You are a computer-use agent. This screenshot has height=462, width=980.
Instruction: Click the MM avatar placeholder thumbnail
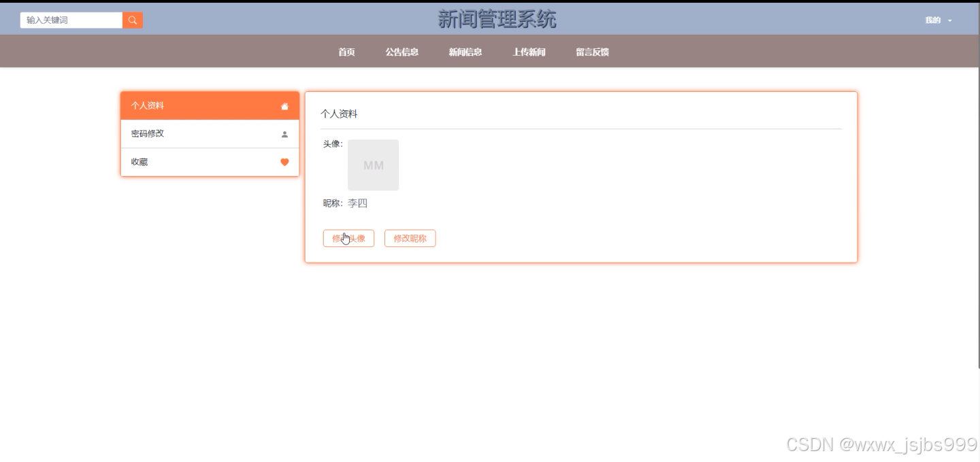click(373, 165)
